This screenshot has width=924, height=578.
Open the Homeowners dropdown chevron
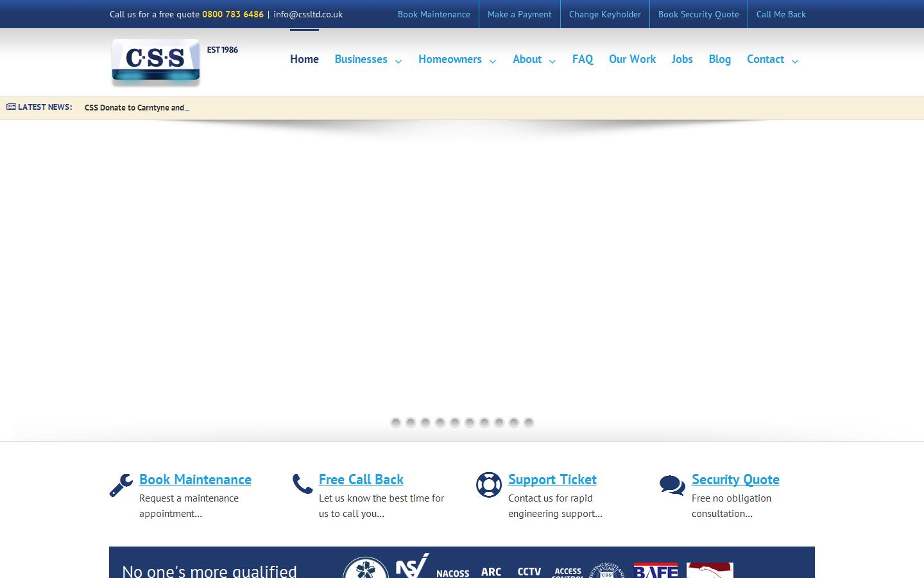pyautogui.click(x=493, y=61)
